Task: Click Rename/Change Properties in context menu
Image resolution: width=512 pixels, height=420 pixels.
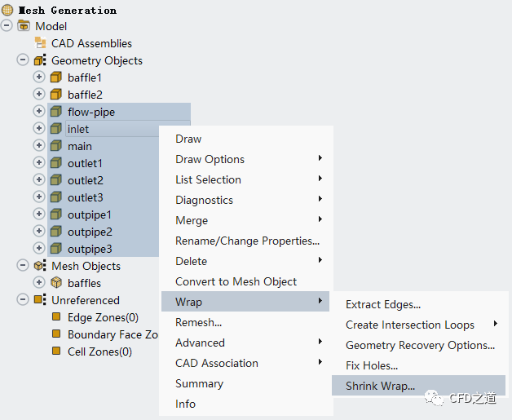Action: click(x=247, y=241)
